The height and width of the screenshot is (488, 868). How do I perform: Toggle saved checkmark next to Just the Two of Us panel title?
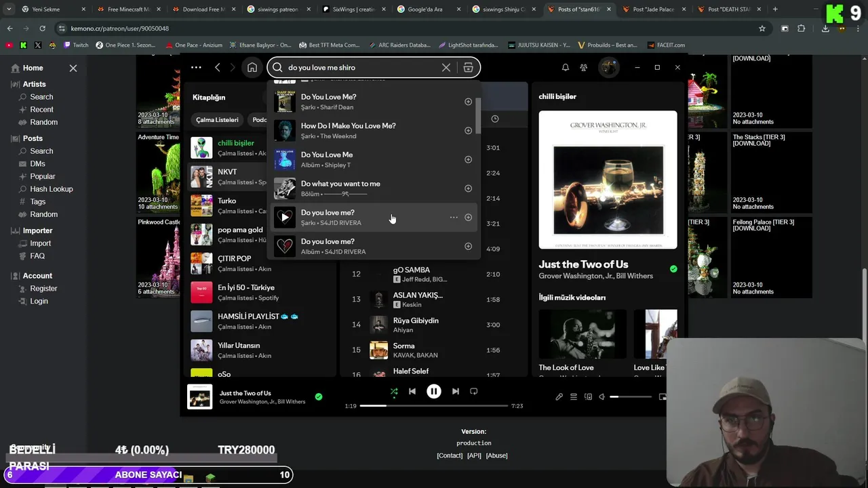(673, 268)
